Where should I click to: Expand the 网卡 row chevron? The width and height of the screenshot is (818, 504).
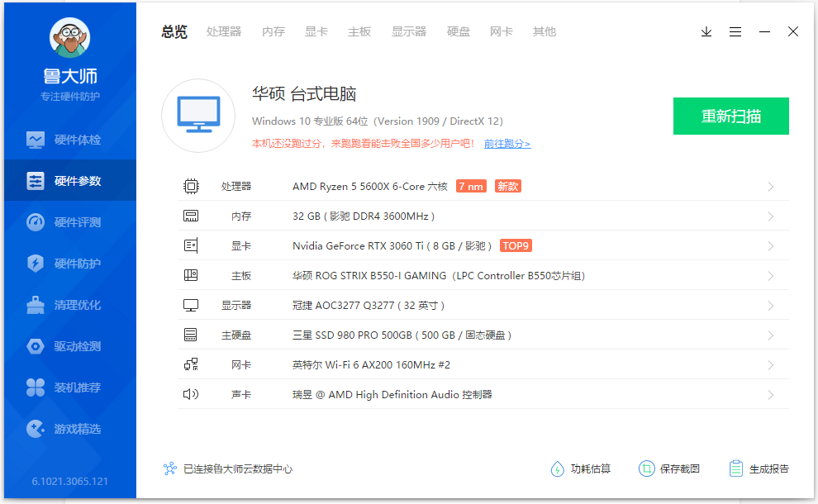point(771,365)
